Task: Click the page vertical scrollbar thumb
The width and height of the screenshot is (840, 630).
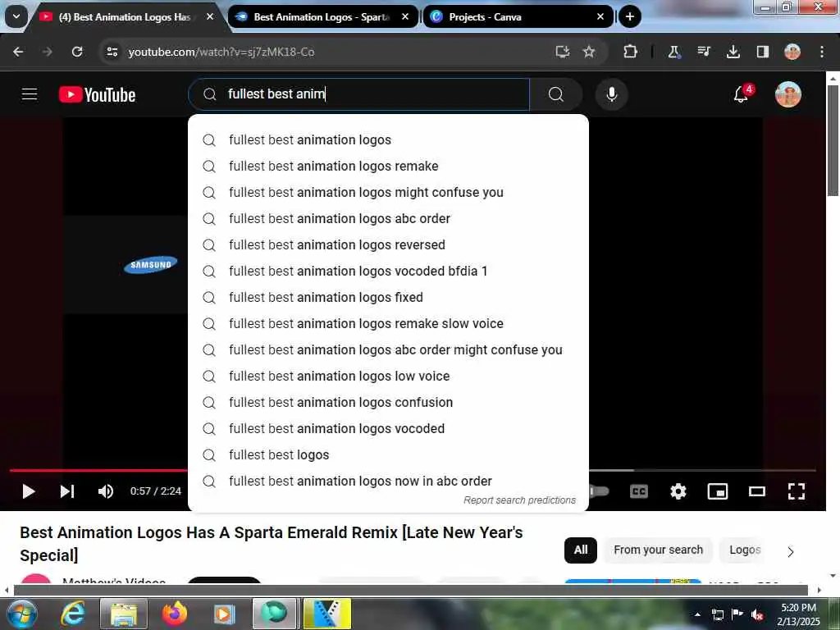Action: [x=833, y=140]
